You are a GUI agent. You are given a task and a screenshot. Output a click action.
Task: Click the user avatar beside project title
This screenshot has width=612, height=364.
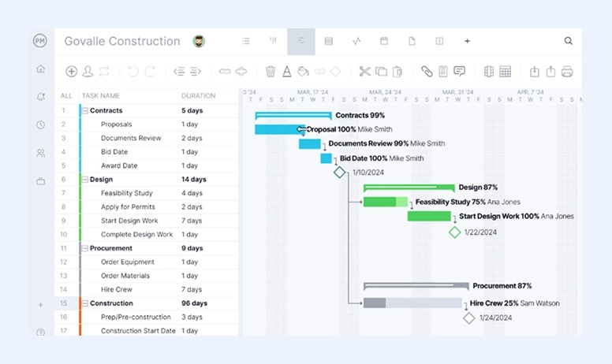[199, 41]
